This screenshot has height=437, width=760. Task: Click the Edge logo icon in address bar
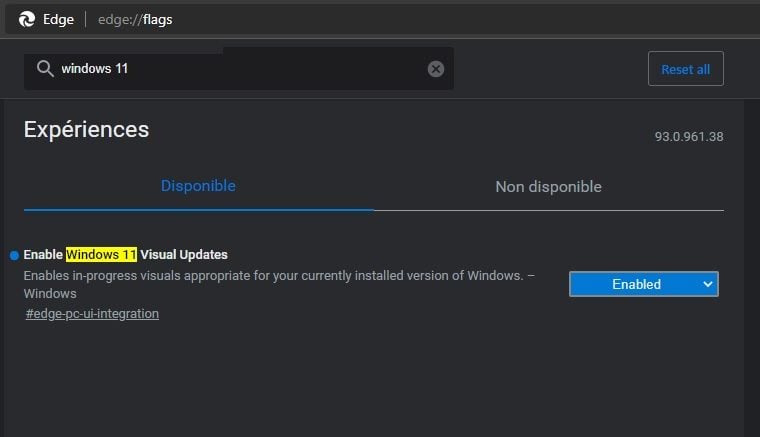[x=27, y=19]
